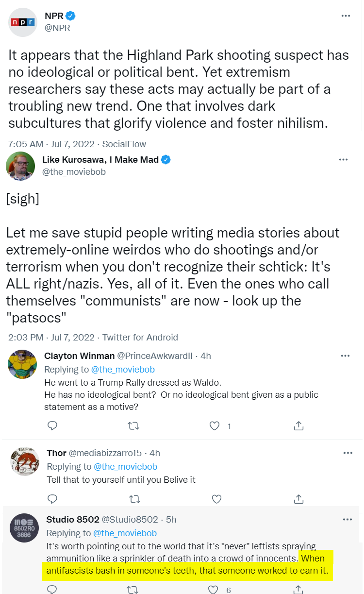
Task: Like Clayton Winman's reply
Action: point(215,426)
